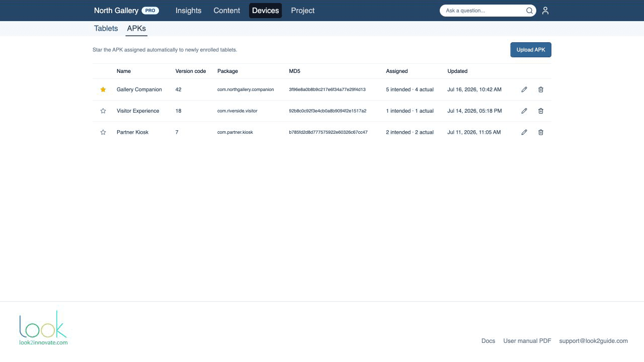This screenshot has width=644, height=362.
Task: Click the com.riverside.visitor package text
Action: 237,111
